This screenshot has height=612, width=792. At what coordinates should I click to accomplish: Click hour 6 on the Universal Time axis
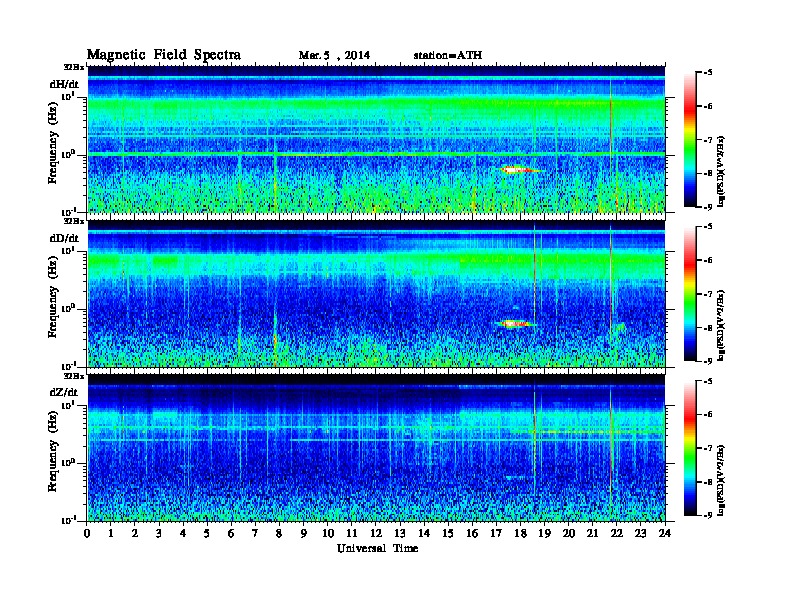pos(231,533)
